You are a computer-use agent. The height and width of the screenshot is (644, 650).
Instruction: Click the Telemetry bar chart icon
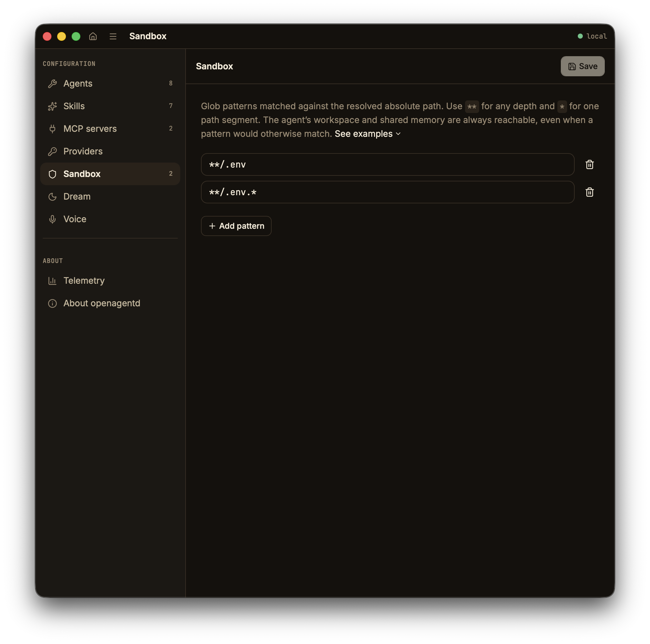[52, 281]
